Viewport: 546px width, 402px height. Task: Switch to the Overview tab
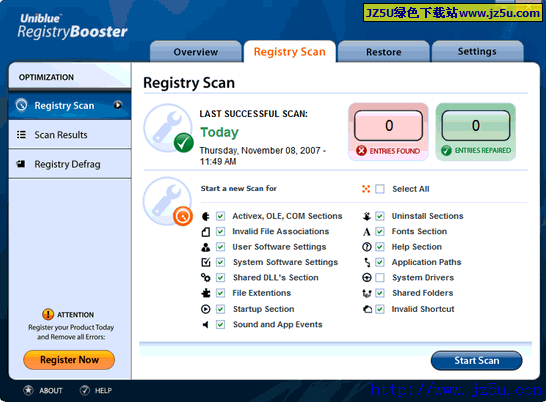(196, 52)
